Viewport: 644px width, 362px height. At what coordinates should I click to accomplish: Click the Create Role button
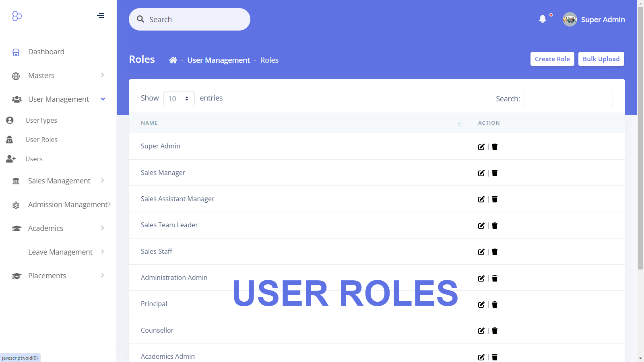click(552, 59)
